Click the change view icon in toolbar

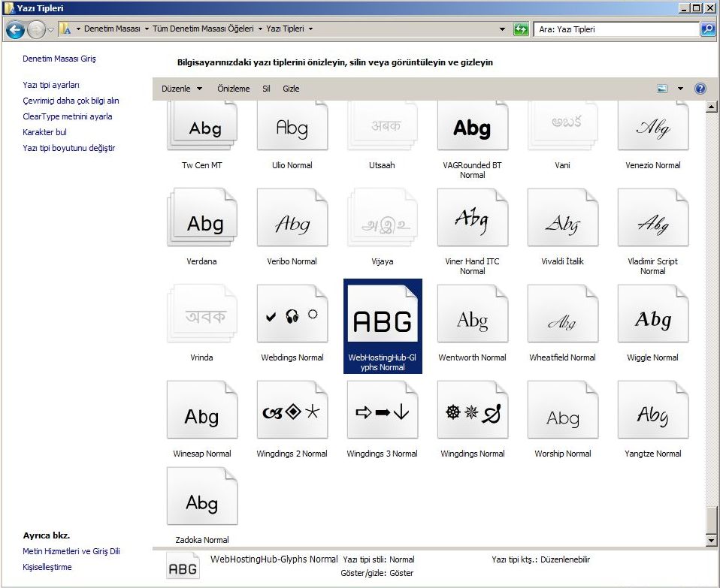point(662,89)
